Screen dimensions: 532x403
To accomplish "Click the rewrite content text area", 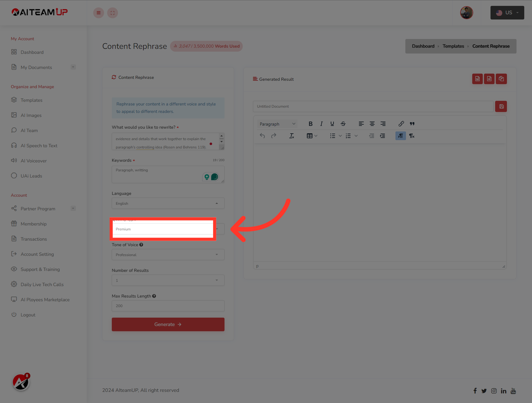I will tap(168, 141).
